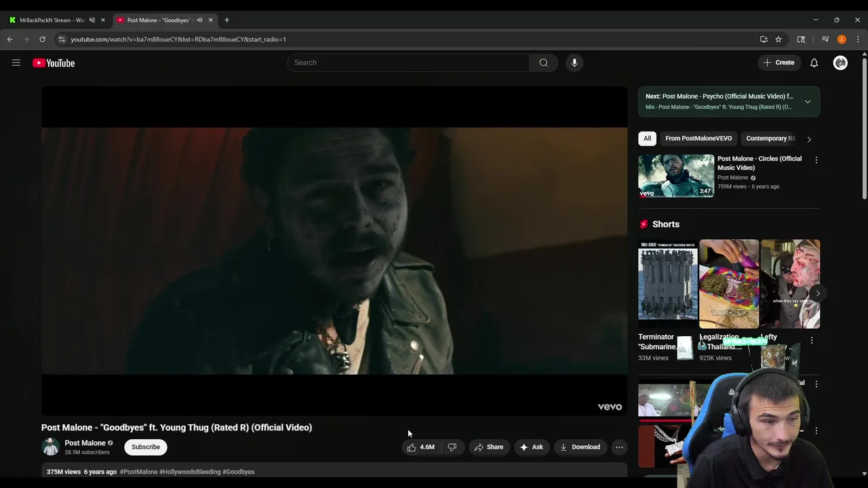Click the search magnifier button
Viewport: 868px width, 488px height.
[x=543, y=62]
